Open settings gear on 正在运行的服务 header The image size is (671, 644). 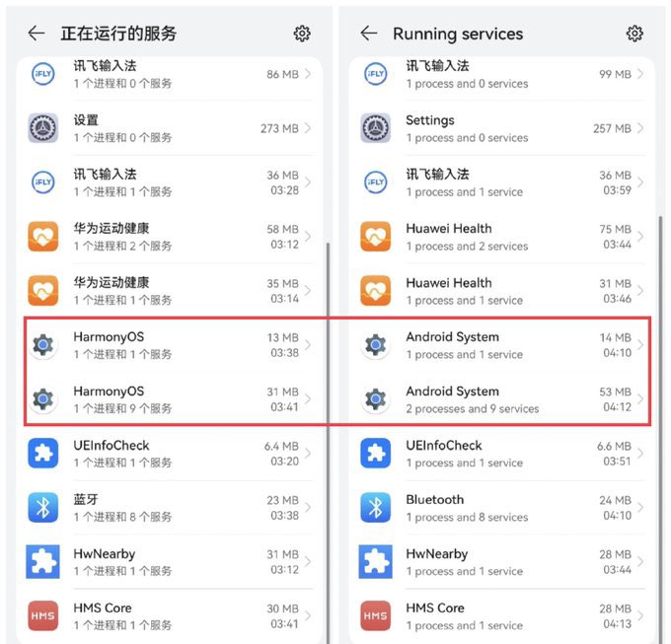302,34
